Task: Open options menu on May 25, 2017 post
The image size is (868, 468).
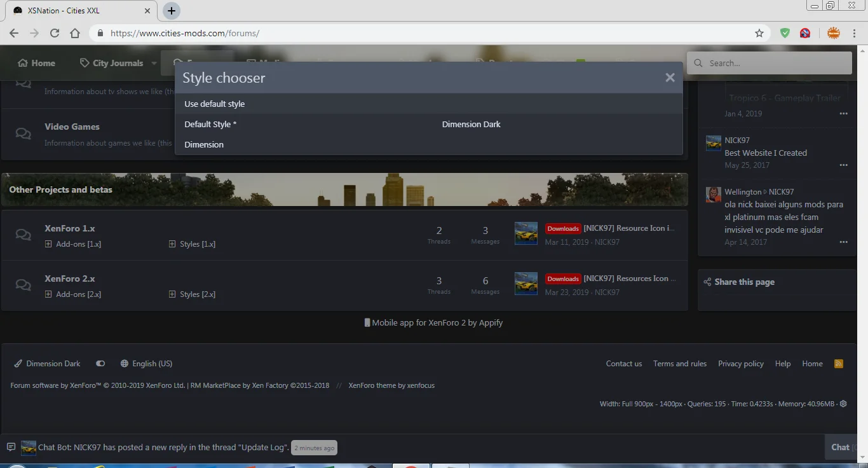Action: tap(843, 165)
